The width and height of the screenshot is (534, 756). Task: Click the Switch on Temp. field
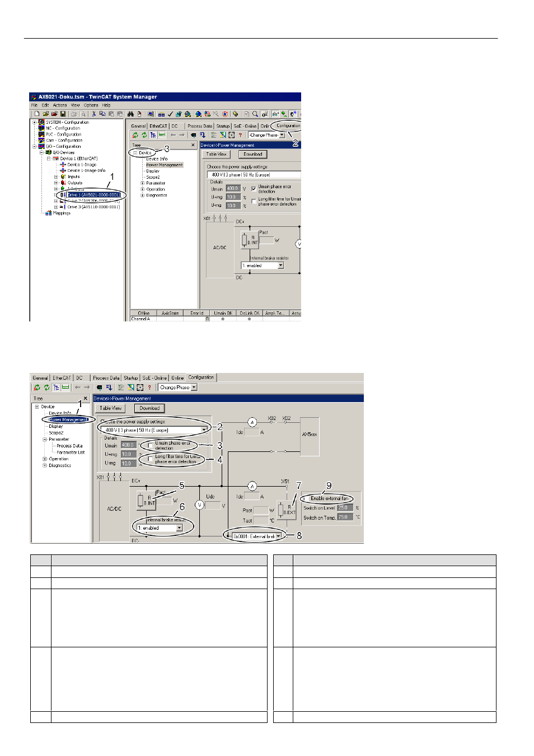point(345,517)
